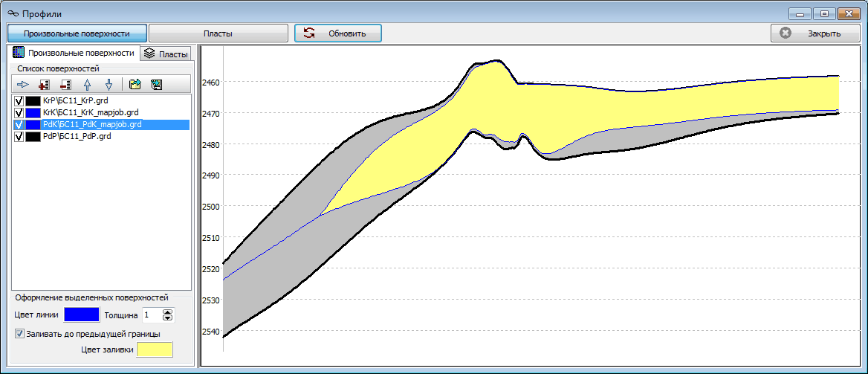868x374 pixels.
Task: Move selected surface down with the down arrow
Action: click(x=109, y=84)
